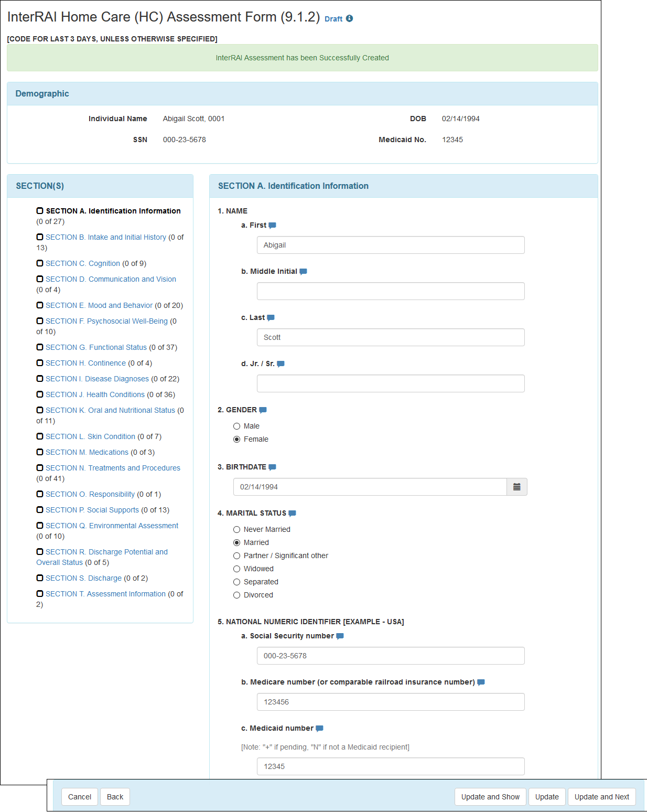Click the Update and Next button
The width and height of the screenshot is (647, 812).
(x=601, y=797)
